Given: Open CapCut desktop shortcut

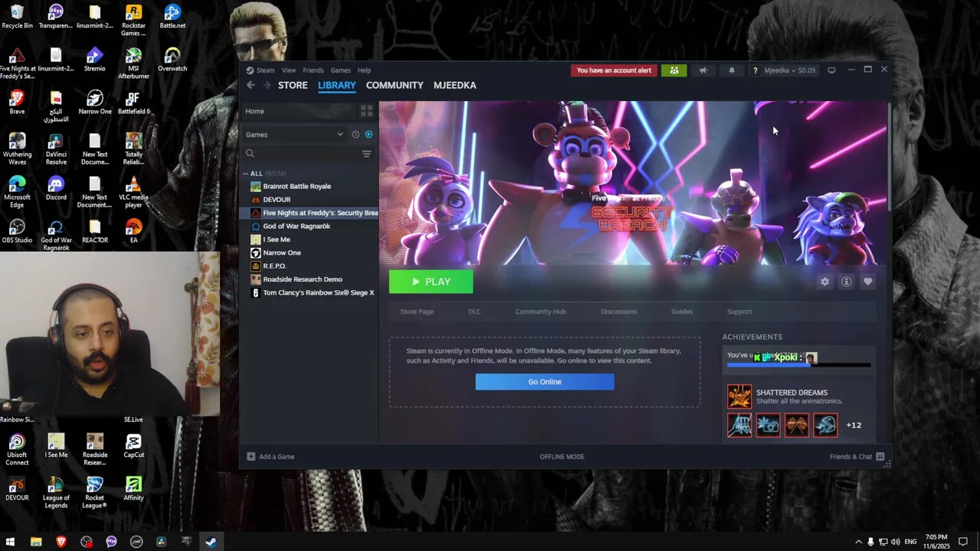Looking at the screenshot, I should coord(133,446).
